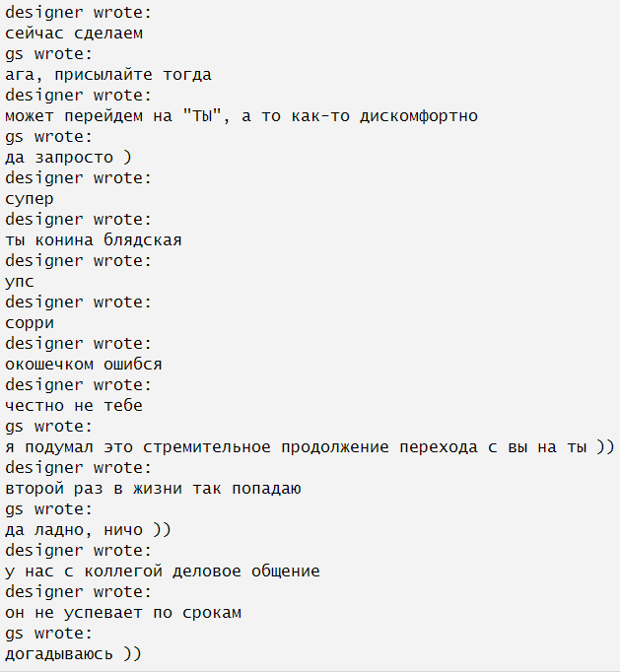Click "gs wrote:" header above "догадываюсь ))"
The image size is (620, 672).
(49, 634)
